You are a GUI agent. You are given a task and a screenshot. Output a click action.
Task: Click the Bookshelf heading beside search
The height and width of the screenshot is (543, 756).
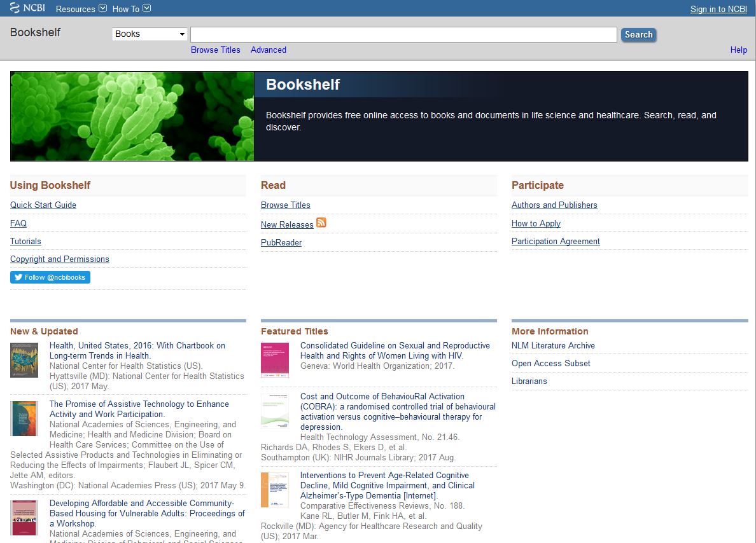coord(35,32)
